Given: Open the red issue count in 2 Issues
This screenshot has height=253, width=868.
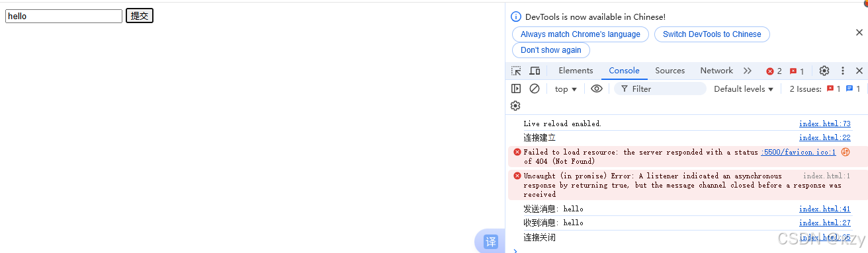Looking at the screenshot, I should 834,89.
